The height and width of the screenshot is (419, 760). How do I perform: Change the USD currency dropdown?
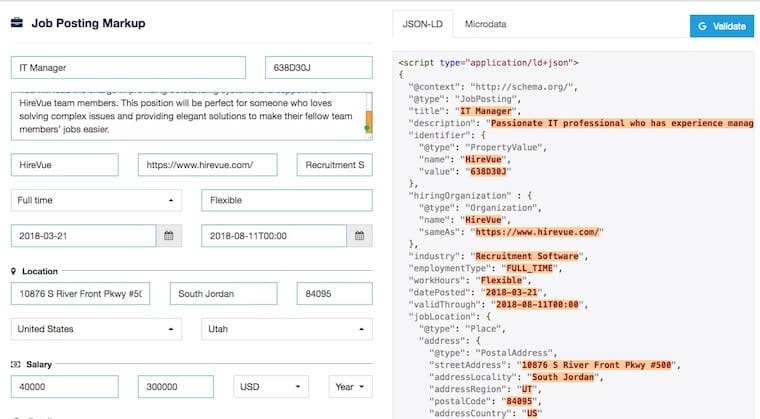[x=271, y=386]
